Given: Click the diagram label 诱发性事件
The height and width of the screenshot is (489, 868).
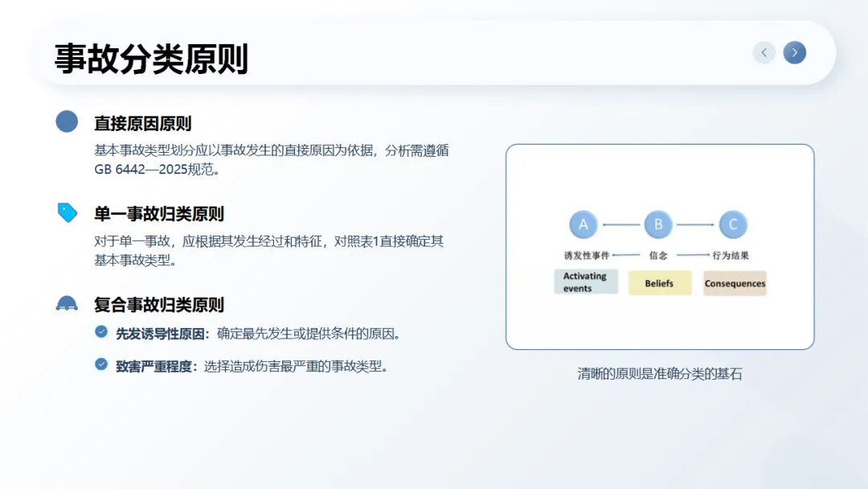Looking at the screenshot, I should coord(587,255).
